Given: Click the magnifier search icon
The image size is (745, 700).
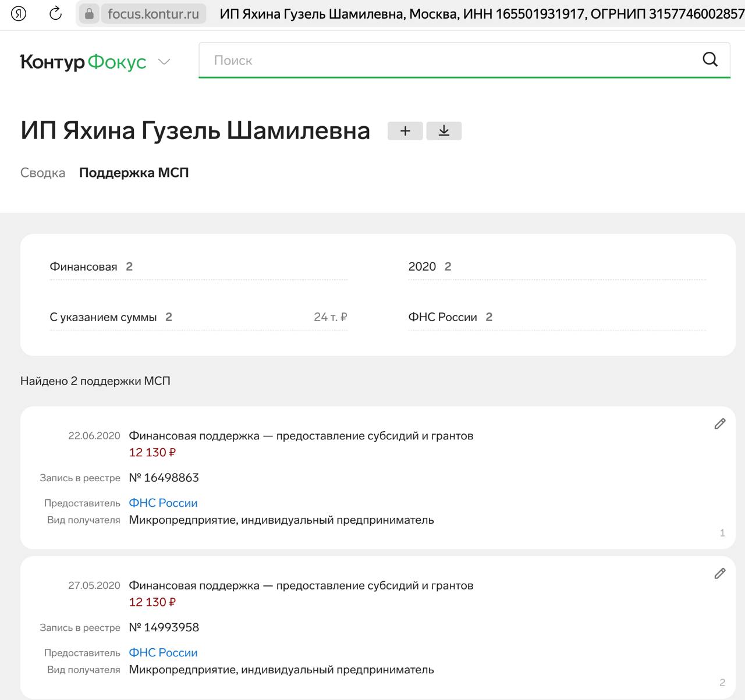Looking at the screenshot, I should 709,59.
